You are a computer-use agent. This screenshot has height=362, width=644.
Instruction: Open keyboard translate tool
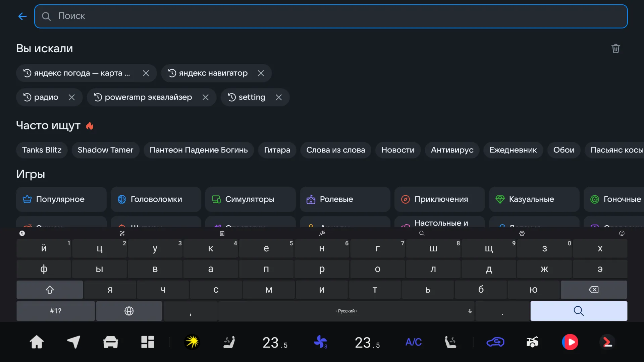click(322, 233)
